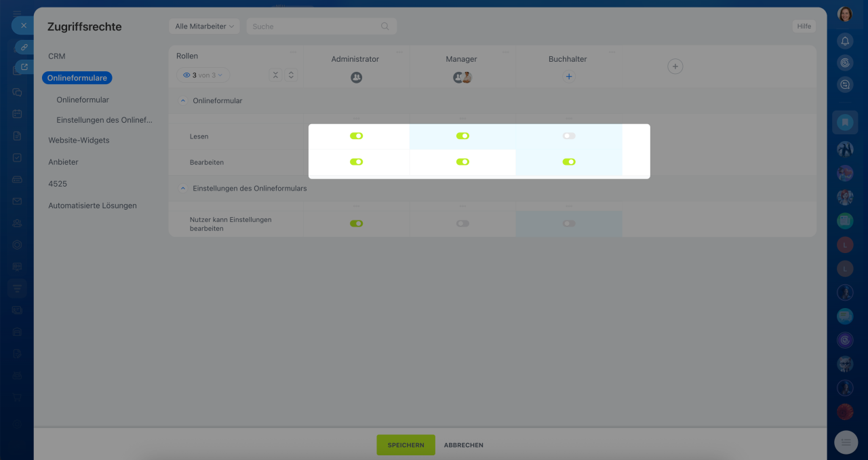Click the Manager column header
This screenshot has width=868, height=460.
click(462, 59)
